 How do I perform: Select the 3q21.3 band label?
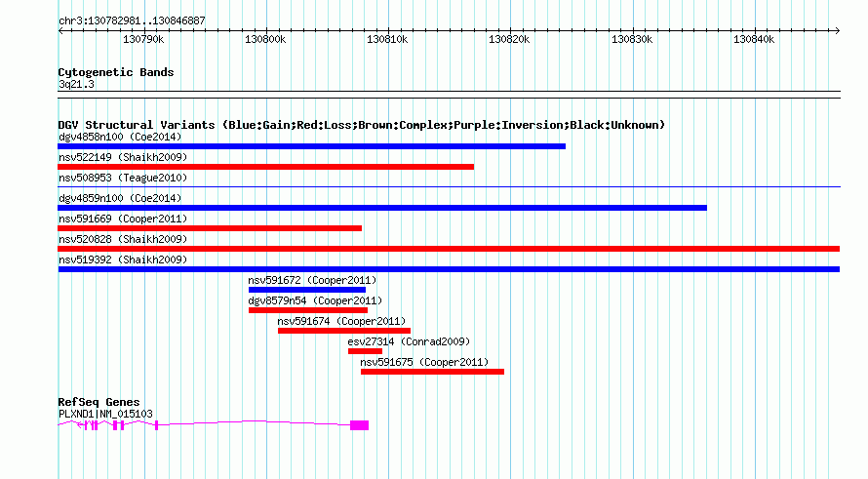pos(76,84)
